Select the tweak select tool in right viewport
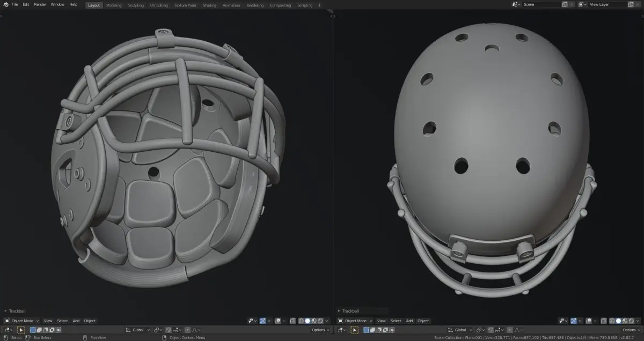This screenshot has height=341, width=644. 354,330
